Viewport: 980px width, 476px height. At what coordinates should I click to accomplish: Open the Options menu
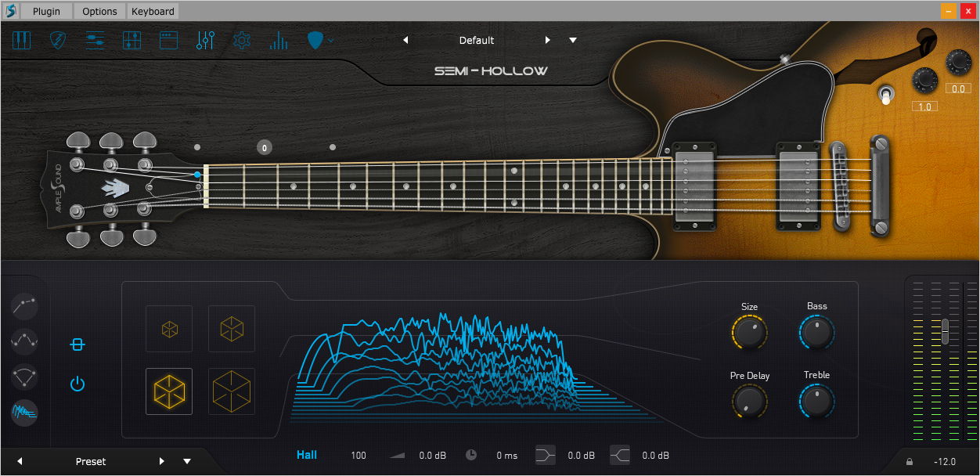click(x=99, y=11)
